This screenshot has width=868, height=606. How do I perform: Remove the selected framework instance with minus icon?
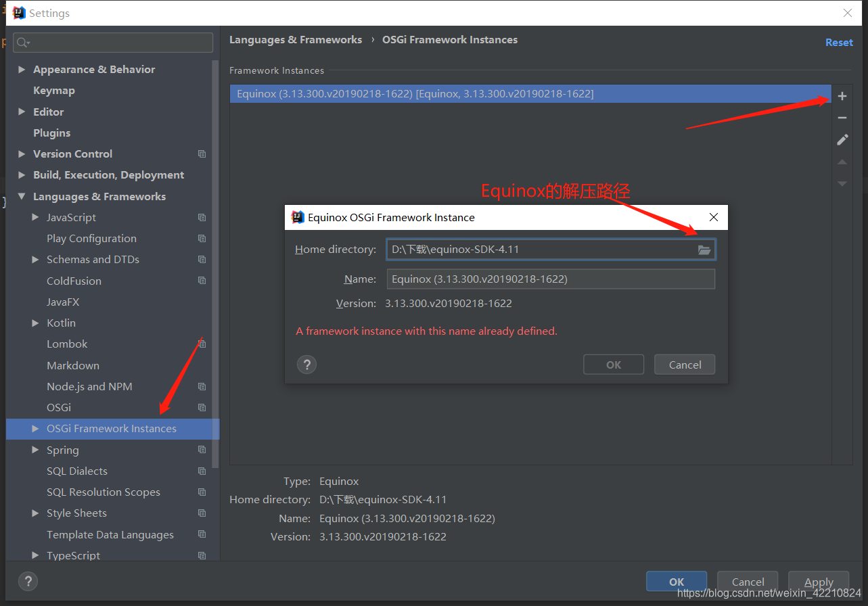pos(842,118)
